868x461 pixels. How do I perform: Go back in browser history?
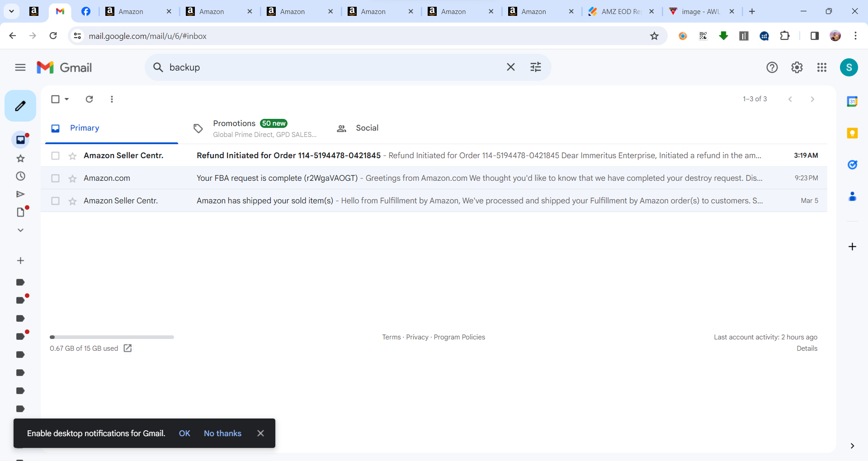click(13, 36)
